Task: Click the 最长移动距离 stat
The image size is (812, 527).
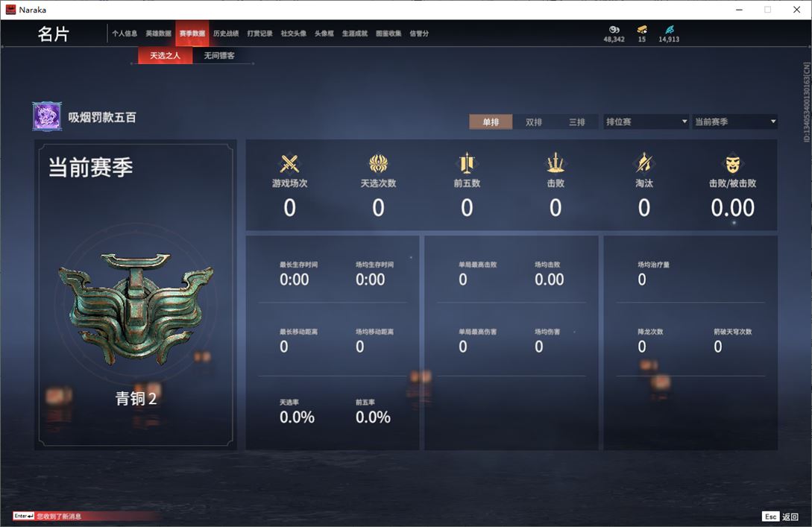Action: click(298, 341)
